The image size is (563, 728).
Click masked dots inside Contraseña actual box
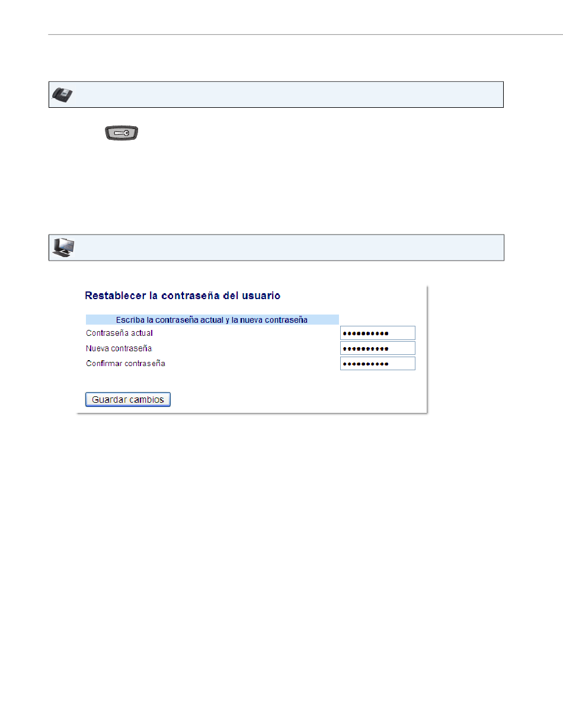point(366,333)
